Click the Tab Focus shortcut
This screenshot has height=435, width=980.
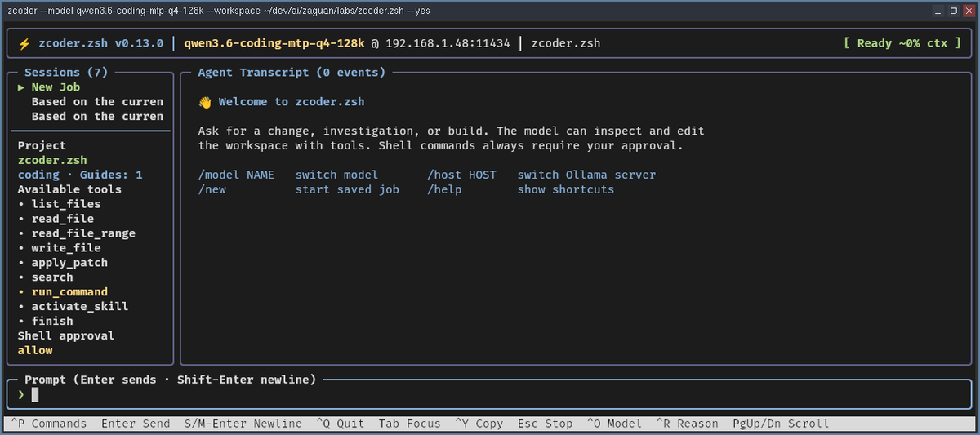[409, 424]
